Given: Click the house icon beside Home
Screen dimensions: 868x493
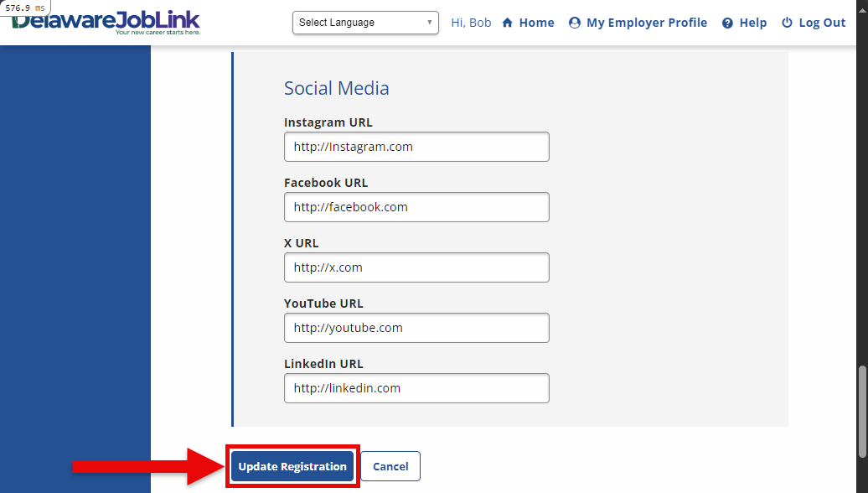Looking at the screenshot, I should point(507,23).
